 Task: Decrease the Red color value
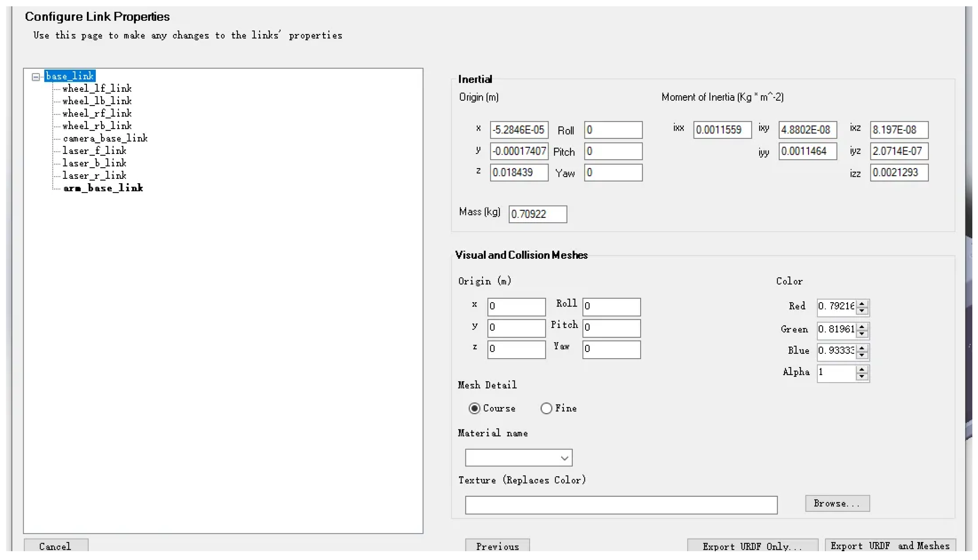tap(862, 311)
